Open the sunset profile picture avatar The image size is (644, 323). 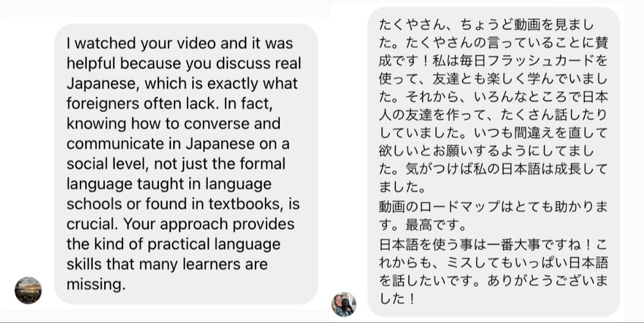[x=28, y=290]
